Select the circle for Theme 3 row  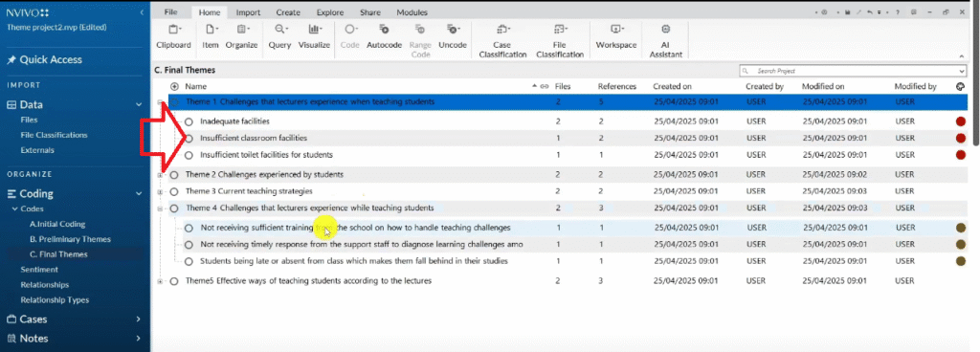click(174, 191)
